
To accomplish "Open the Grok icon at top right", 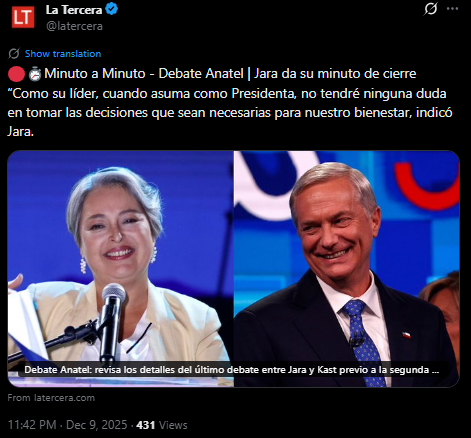I will point(430,9).
